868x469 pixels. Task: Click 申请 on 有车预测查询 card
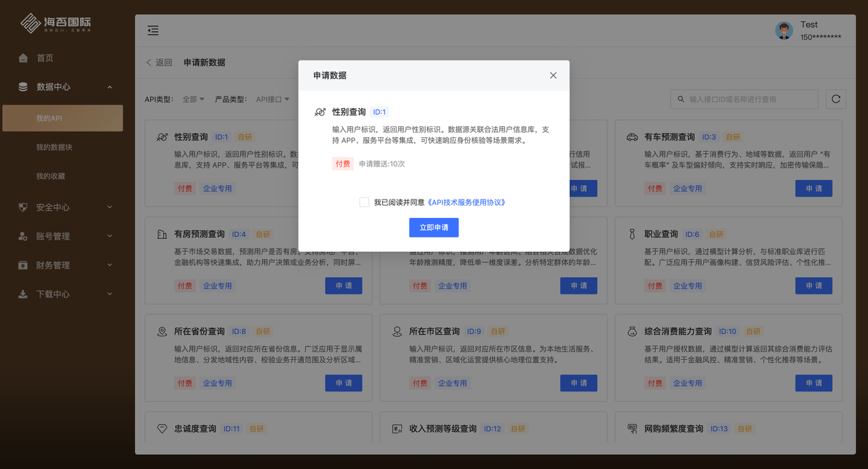click(x=814, y=189)
